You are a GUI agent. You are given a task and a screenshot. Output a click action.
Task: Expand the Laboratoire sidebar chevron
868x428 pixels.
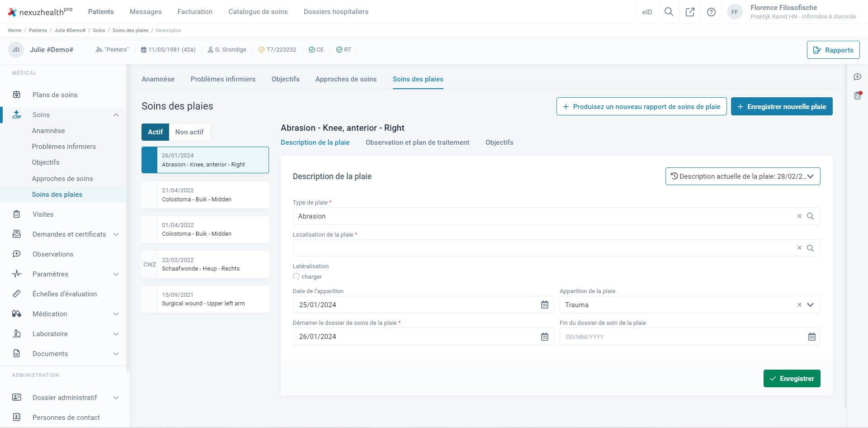116,334
